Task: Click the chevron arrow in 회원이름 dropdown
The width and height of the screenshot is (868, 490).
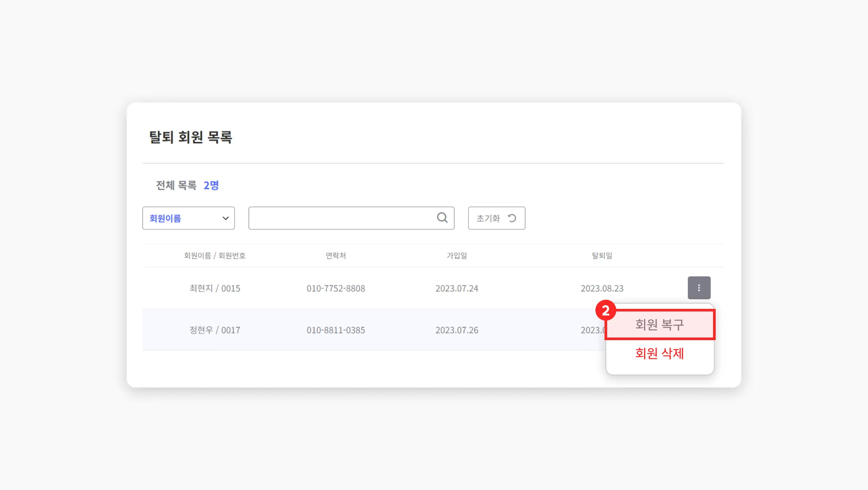Action: click(x=225, y=218)
